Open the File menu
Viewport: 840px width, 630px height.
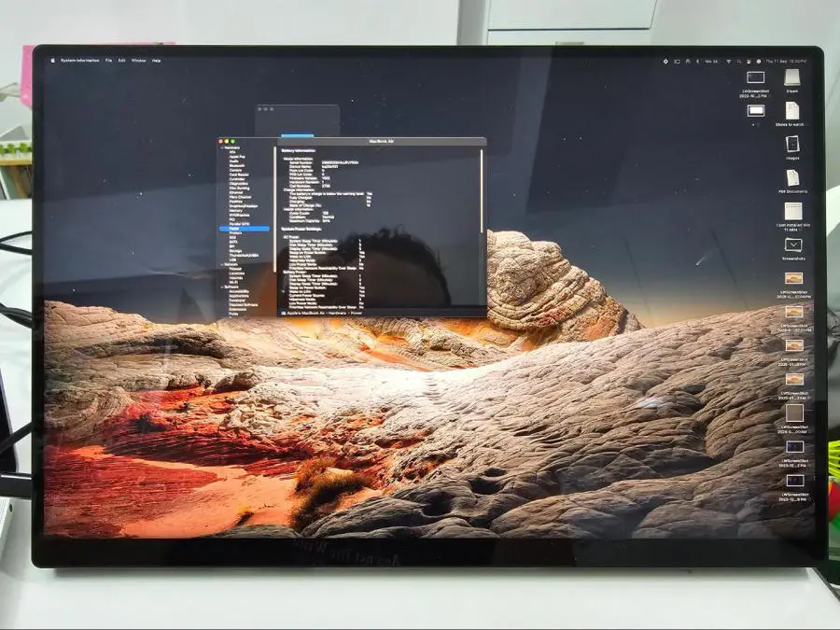(x=108, y=61)
